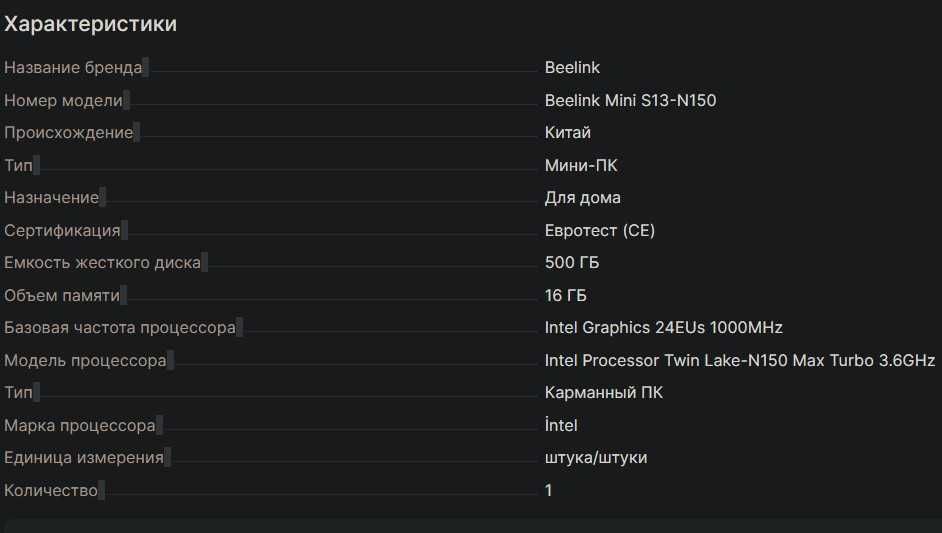The image size is (942, 533).
Task: Click the "Объем памяти" label
Action: (62, 295)
